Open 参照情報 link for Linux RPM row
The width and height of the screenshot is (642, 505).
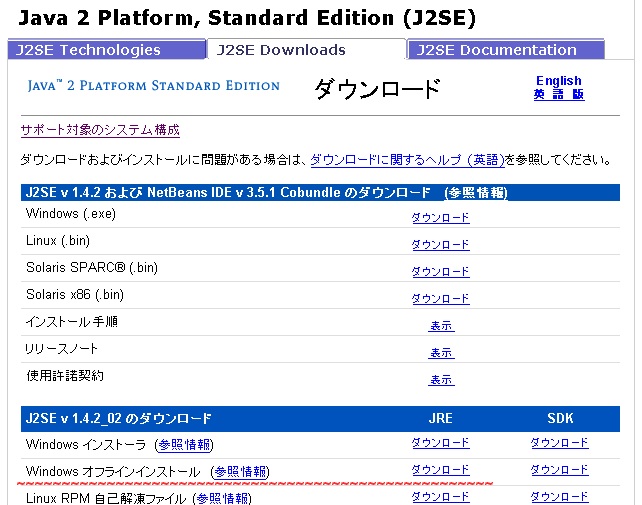tap(222, 498)
